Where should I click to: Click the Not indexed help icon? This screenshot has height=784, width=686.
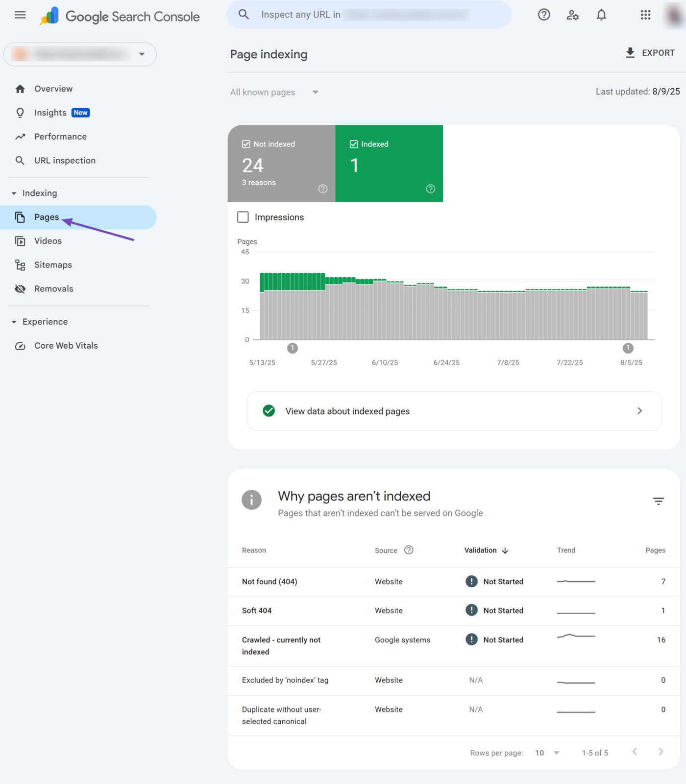point(322,189)
